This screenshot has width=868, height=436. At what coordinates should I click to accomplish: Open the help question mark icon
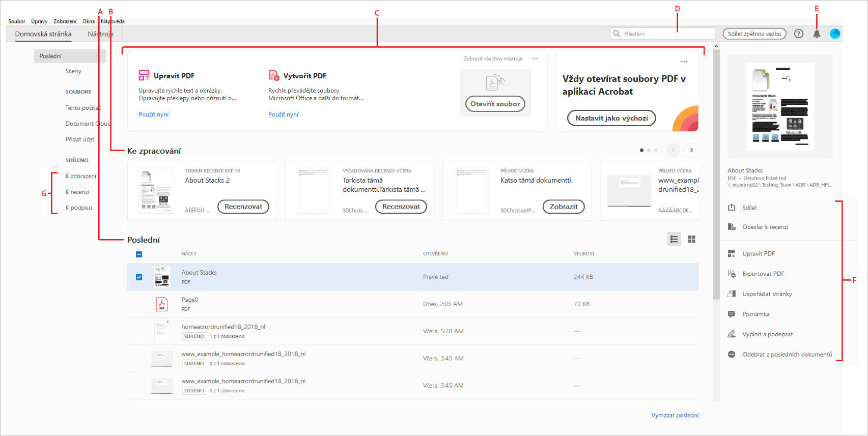(799, 34)
